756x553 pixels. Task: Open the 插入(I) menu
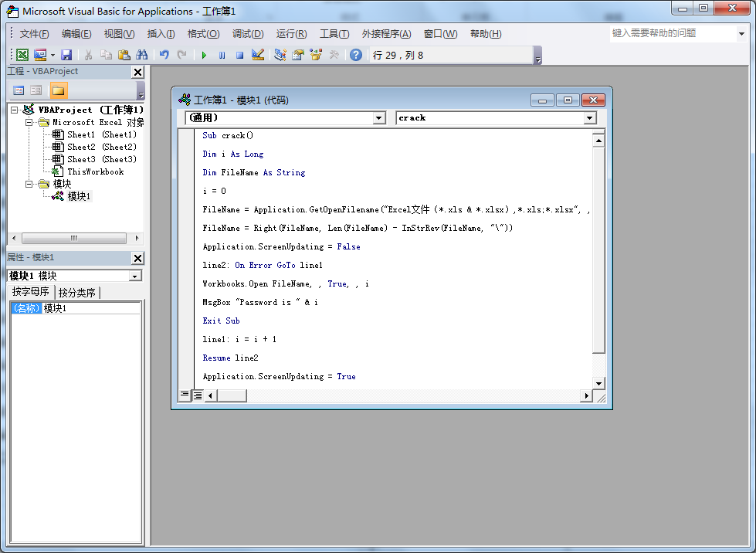coord(161,34)
